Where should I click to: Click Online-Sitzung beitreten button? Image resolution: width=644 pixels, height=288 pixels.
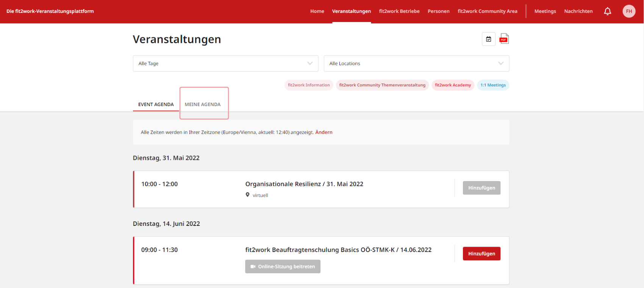point(283,266)
